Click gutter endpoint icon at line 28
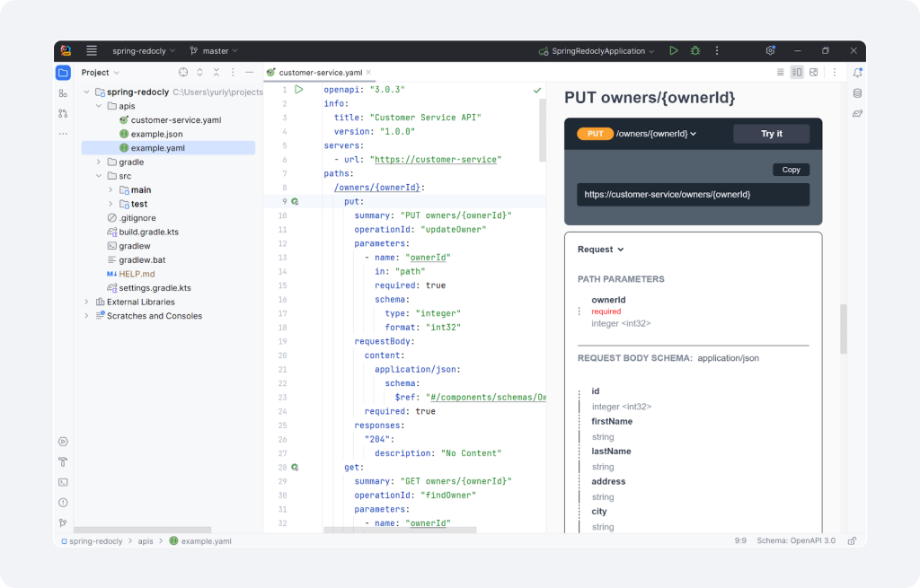920x588 pixels. pos(295,467)
